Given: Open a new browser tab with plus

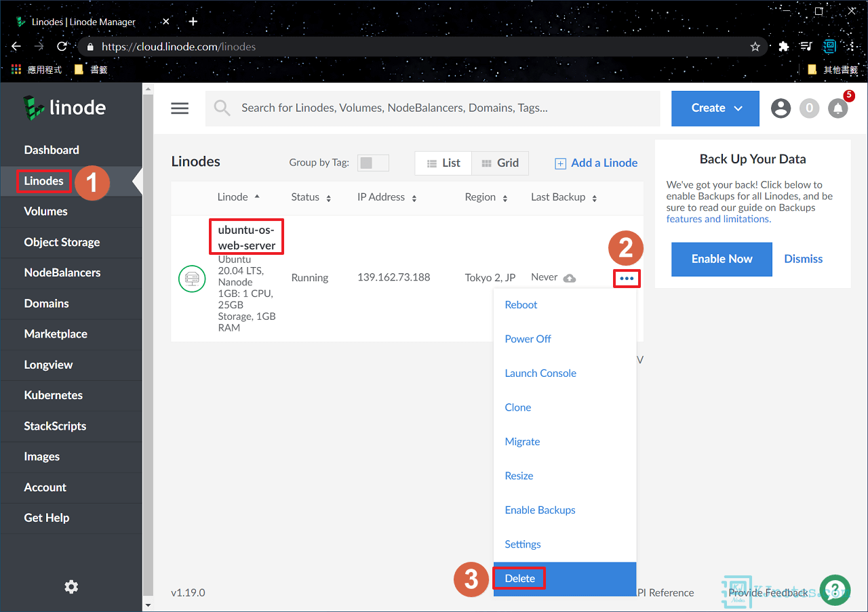Looking at the screenshot, I should coord(193,22).
